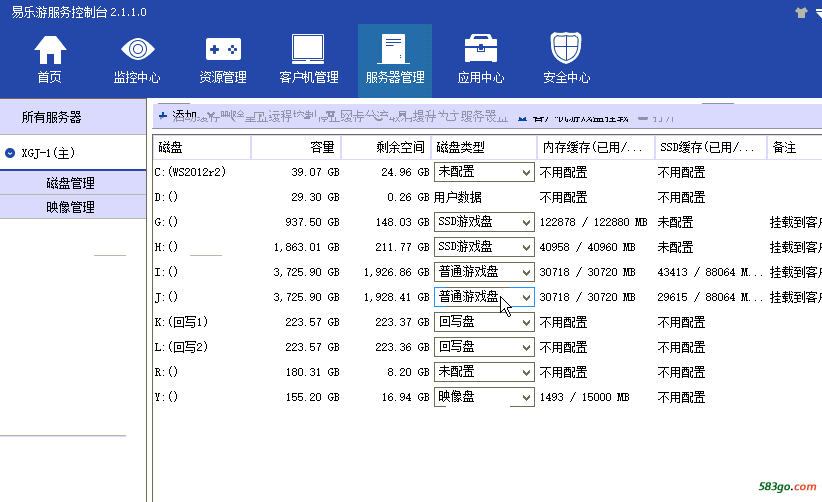
Task: Click capacity value 1,863.01 GB
Action: (306, 247)
